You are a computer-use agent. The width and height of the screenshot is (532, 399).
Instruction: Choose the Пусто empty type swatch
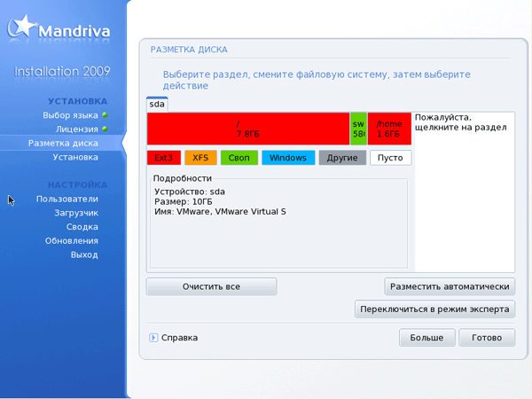tap(390, 158)
